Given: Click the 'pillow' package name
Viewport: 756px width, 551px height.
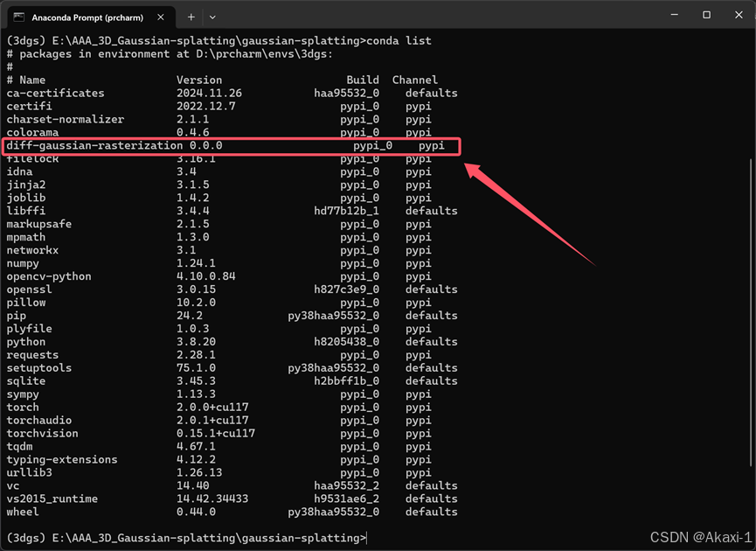Looking at the screenshot, I should coord(26,303).
